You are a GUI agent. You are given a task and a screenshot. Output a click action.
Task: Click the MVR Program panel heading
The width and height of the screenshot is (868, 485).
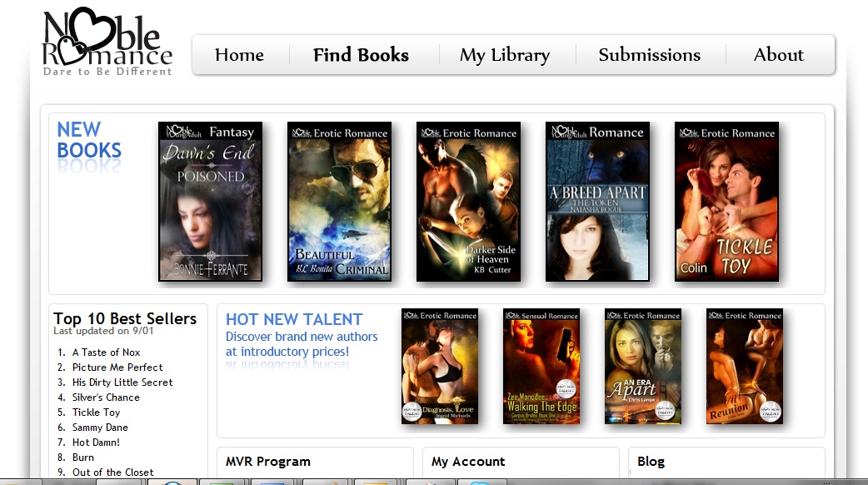(x=268, y=461)
